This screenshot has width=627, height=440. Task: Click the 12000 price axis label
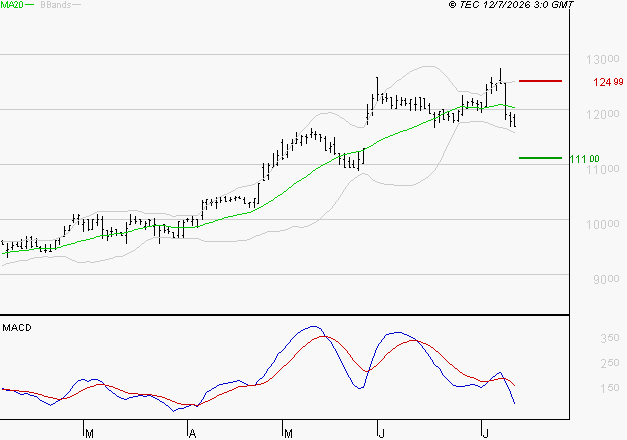point(603,115)
